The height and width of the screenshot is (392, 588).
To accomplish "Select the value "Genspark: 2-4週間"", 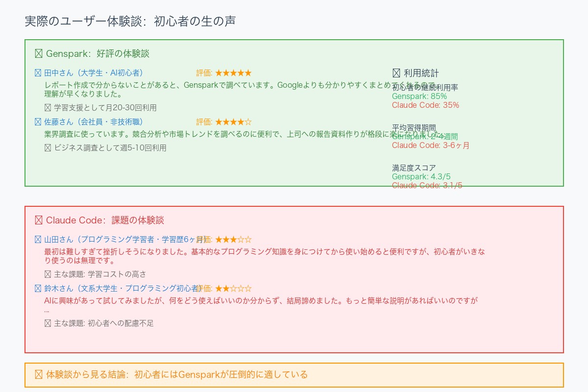I will [425, 136].
